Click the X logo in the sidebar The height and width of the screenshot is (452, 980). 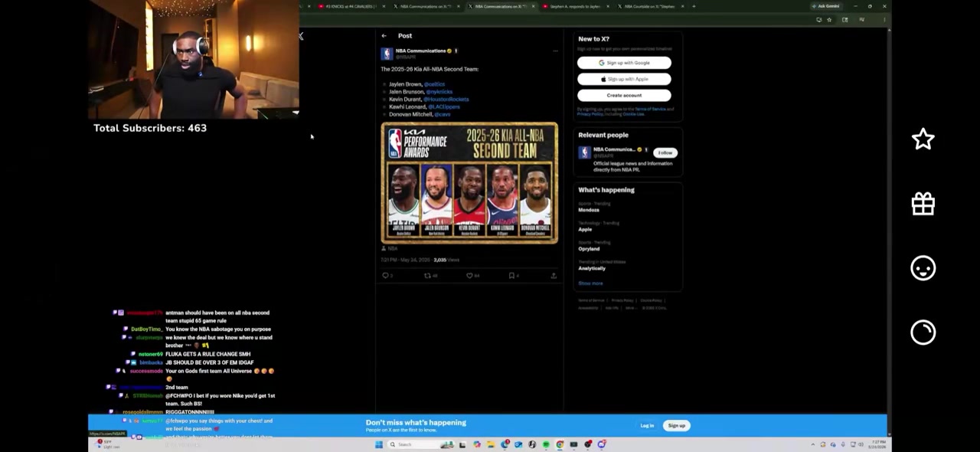pos(301,36)
